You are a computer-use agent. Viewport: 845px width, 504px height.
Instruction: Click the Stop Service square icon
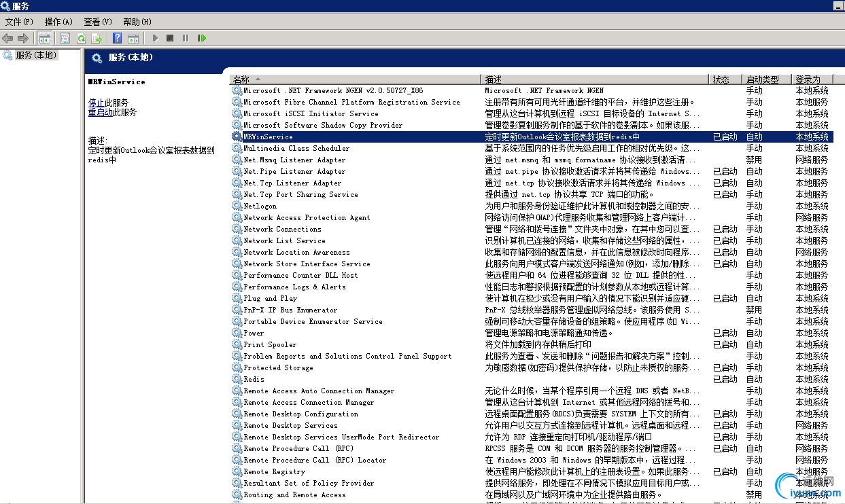coord(170,39)
